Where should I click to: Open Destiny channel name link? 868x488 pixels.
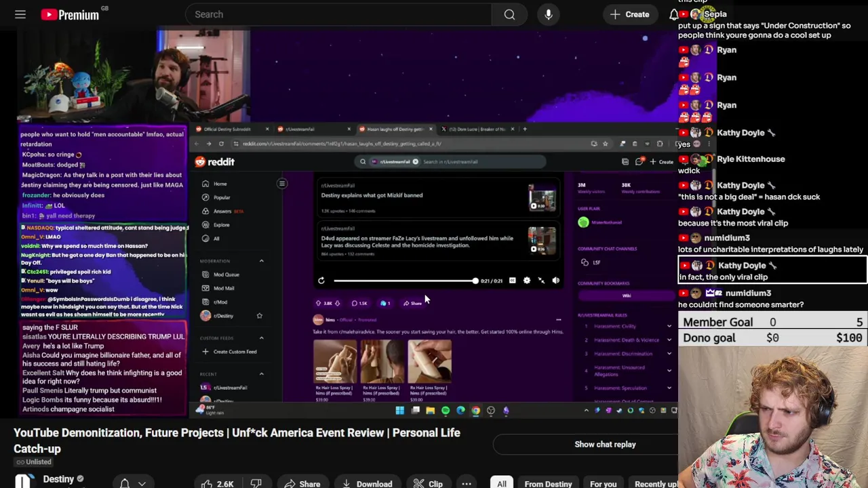point(58,479)
